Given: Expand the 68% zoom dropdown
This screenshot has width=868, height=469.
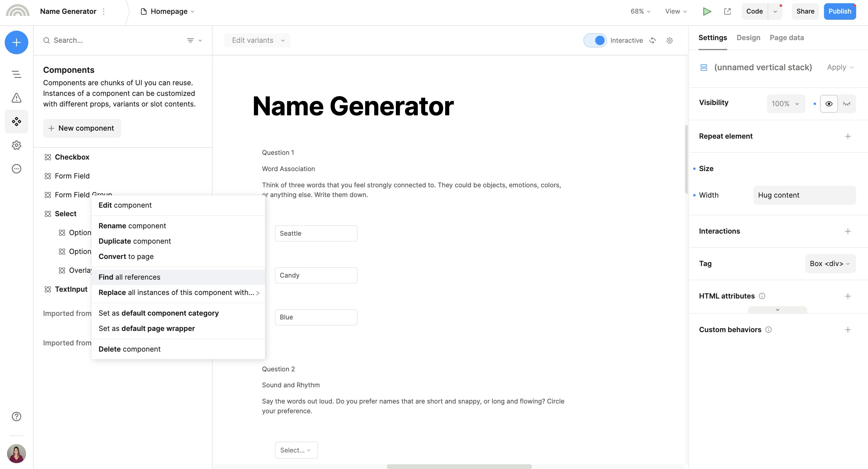Looking at the screenshot, I should pyautogui.click(x=640, y=12).
